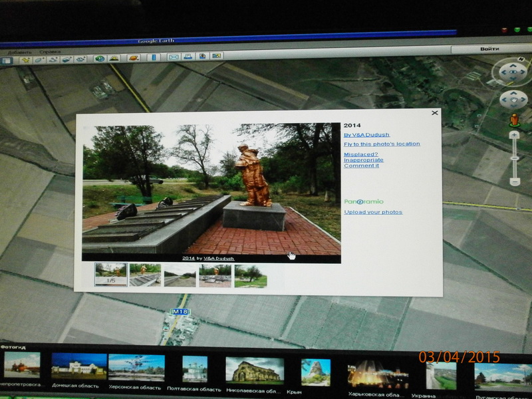Click the Print icon in toolbar
The height and width of the screenshot is (399, 532).
pos(188,57)
